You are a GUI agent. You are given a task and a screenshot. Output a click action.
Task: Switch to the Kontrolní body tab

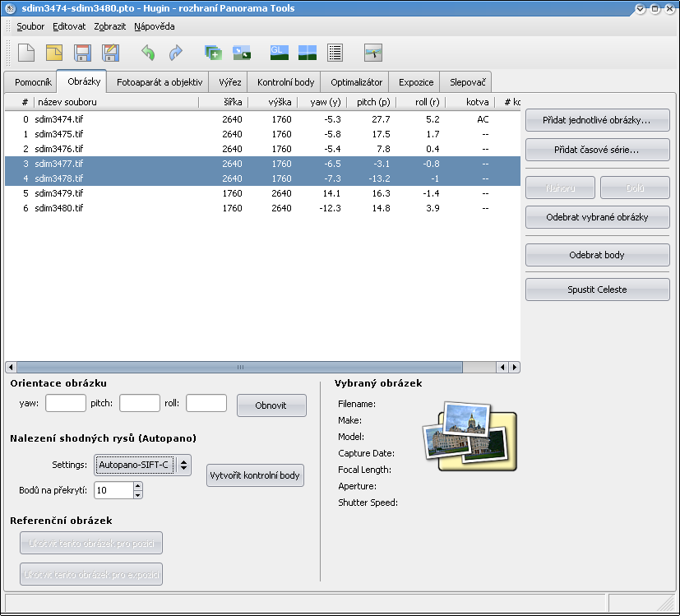[x=285, y=83]
